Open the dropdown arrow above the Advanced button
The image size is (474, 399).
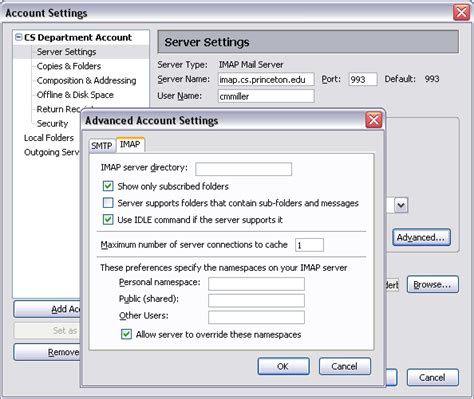pyautogui.click(x=401, y=205)
